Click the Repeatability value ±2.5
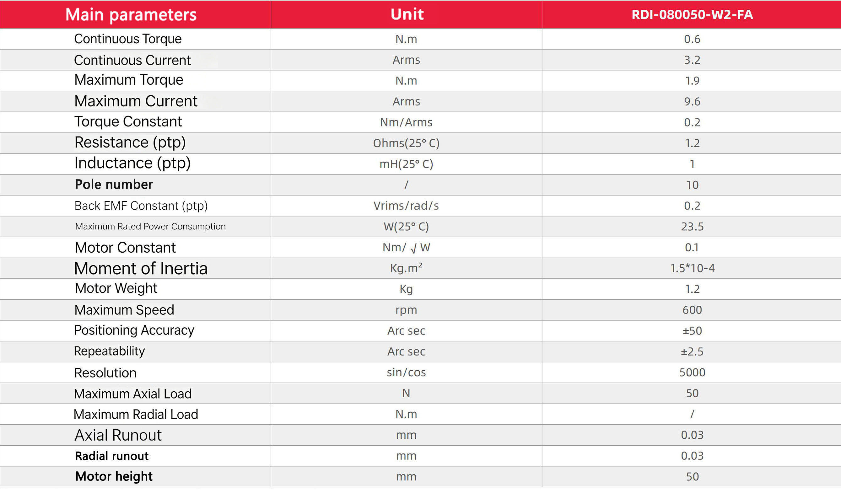 (x=692, y=351)
